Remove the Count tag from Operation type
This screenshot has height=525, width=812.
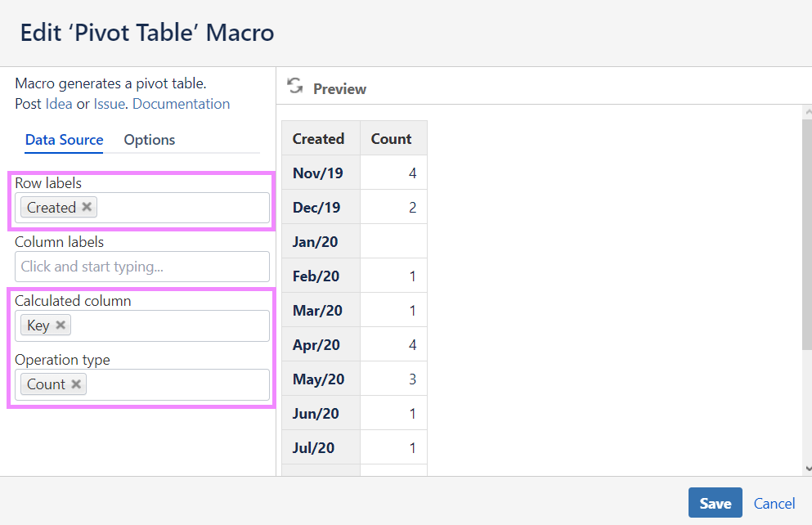click(76, 384)
